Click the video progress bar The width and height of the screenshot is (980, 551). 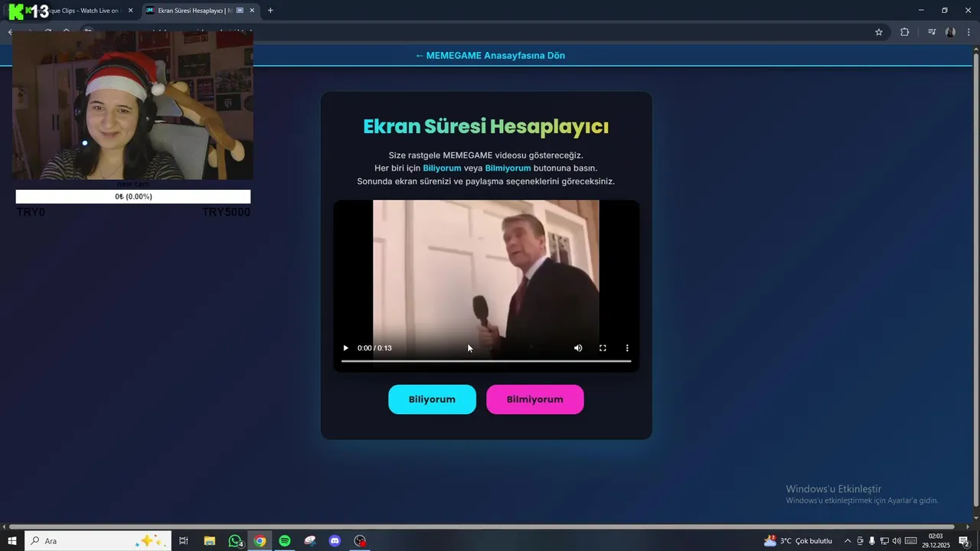[486, 361]
